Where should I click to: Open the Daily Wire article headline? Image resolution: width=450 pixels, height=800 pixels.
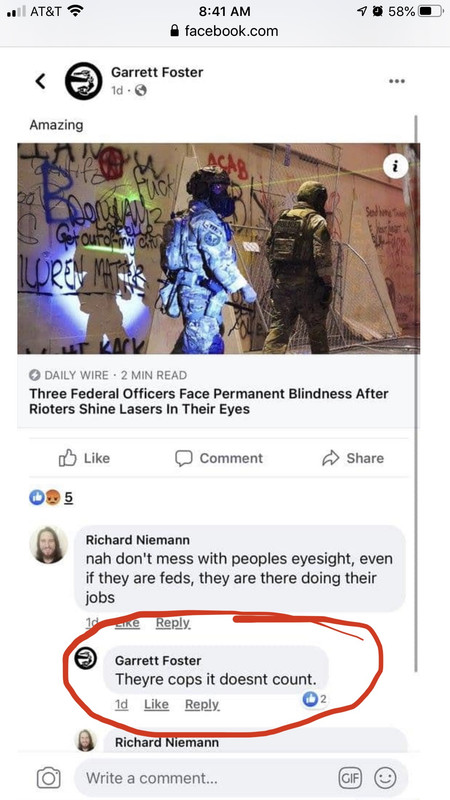[209, 401]
